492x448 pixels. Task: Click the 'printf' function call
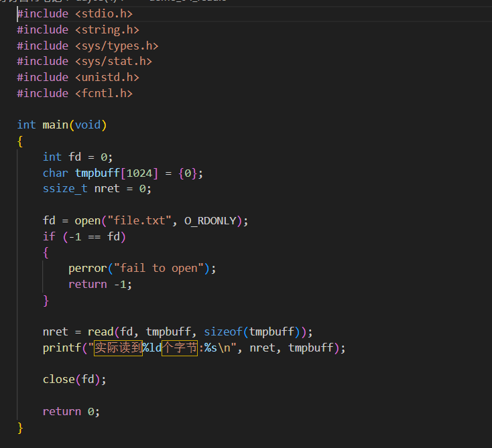click(62, 348)
